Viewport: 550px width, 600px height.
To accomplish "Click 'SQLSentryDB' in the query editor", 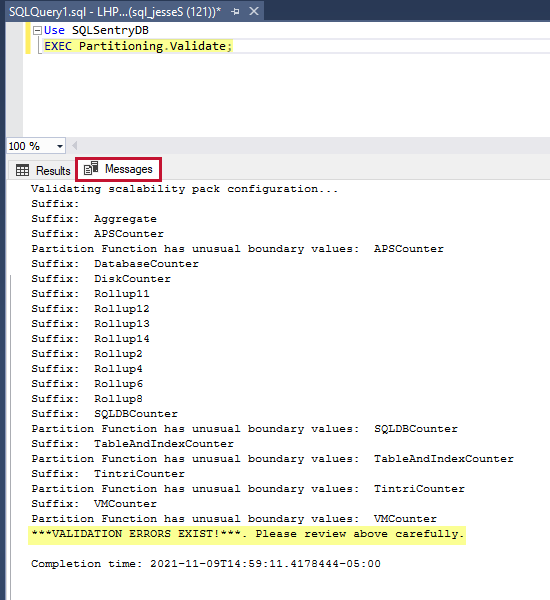I will point(110,30).
